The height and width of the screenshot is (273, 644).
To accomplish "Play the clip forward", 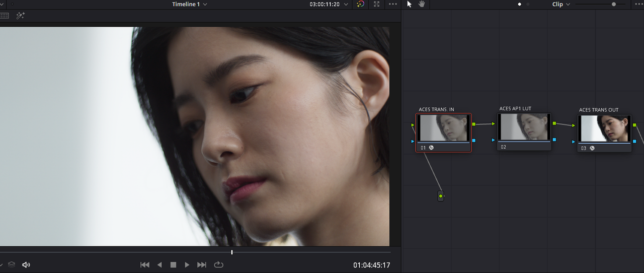I will [x=187, y=264].
